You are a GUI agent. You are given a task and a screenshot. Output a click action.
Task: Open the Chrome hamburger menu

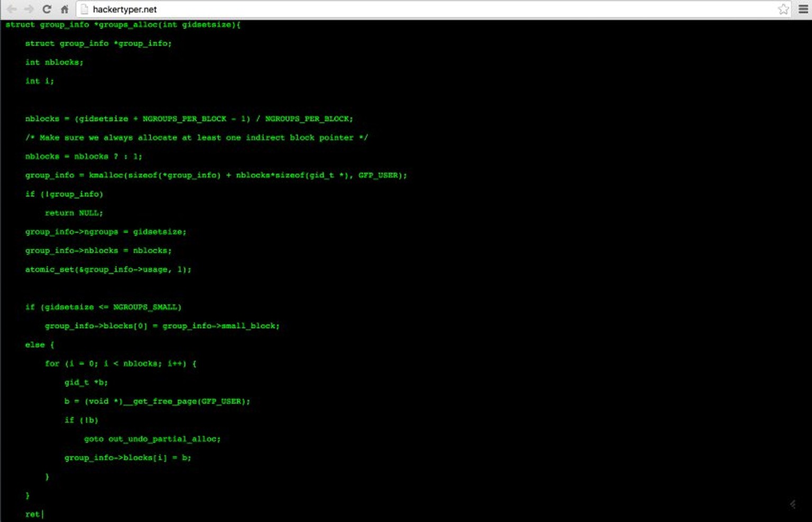pyautogui.click(x=803, y=9)
